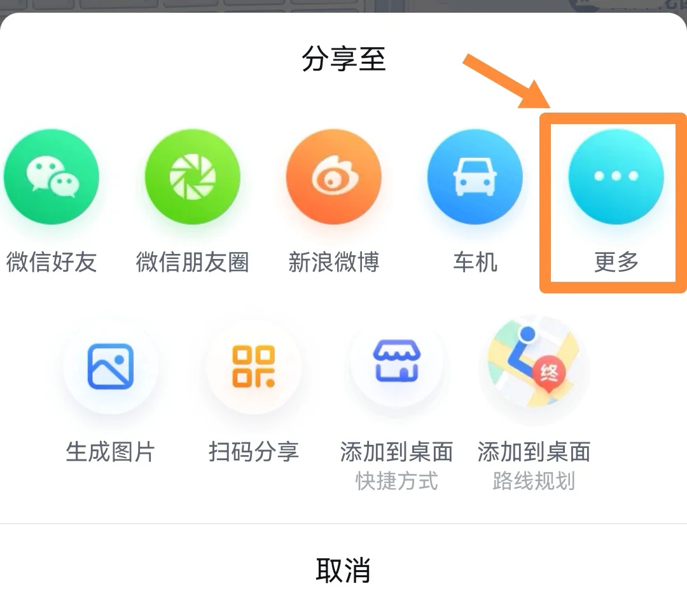Tap the blue car icon for 车机
The width and height of the screenshot is (687, 616).
pos(475,177)
